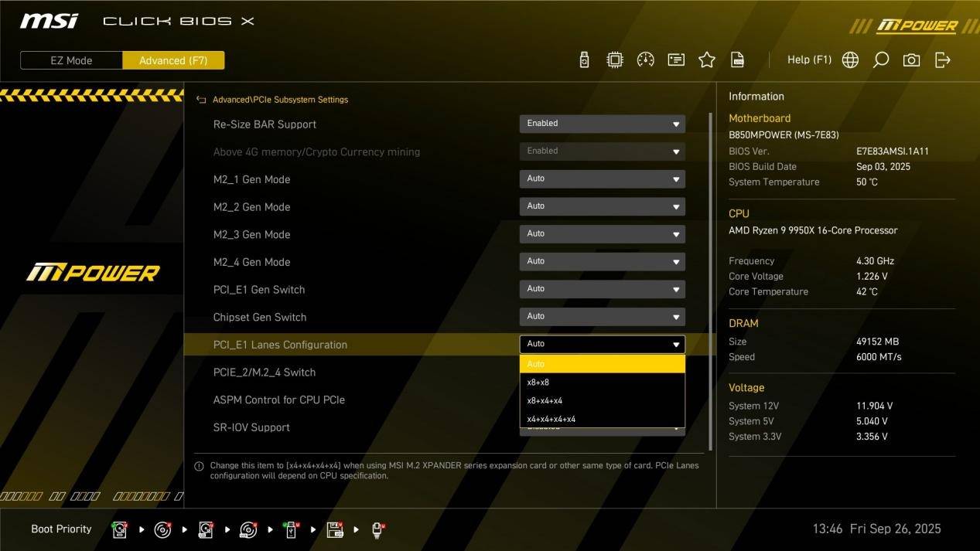Click the globe language icon
The width and height of the screenshot is (980, 551).
tap(850, 60)
